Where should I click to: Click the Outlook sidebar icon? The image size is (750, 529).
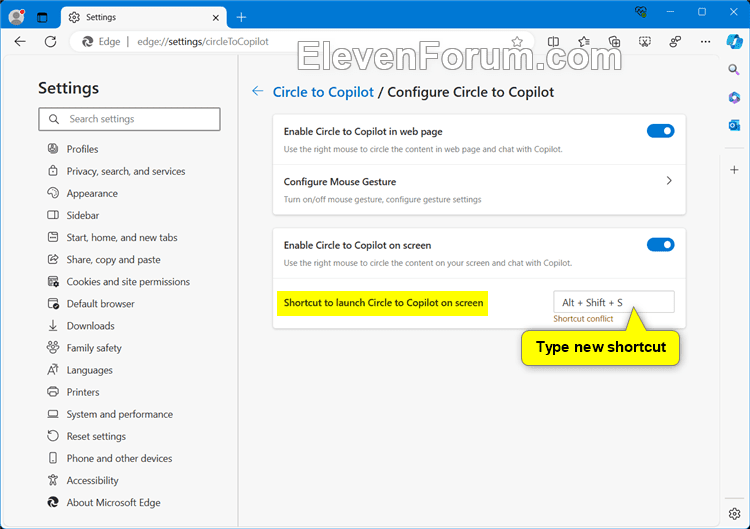point(734,125)
